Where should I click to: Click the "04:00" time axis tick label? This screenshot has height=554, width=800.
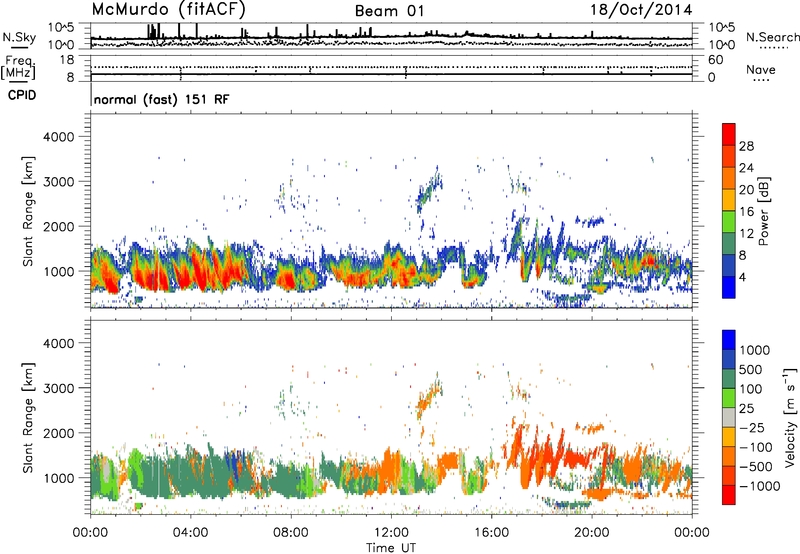point(190,533)
